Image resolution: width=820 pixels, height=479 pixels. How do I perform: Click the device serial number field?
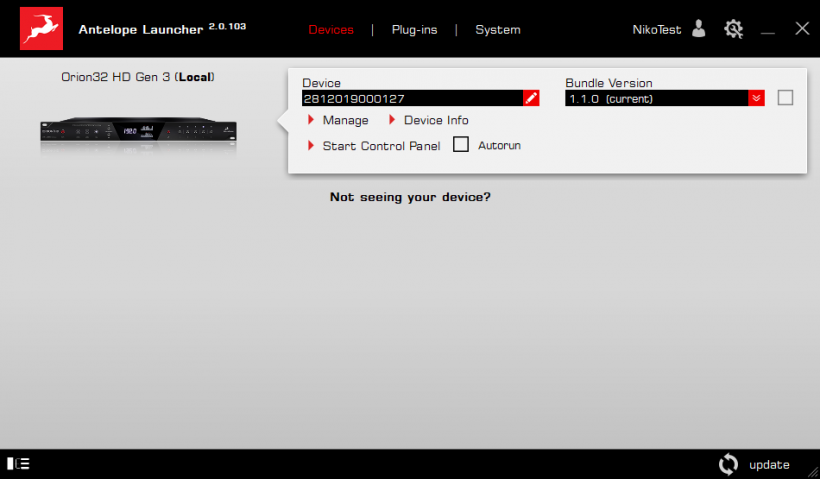[412, 98]
